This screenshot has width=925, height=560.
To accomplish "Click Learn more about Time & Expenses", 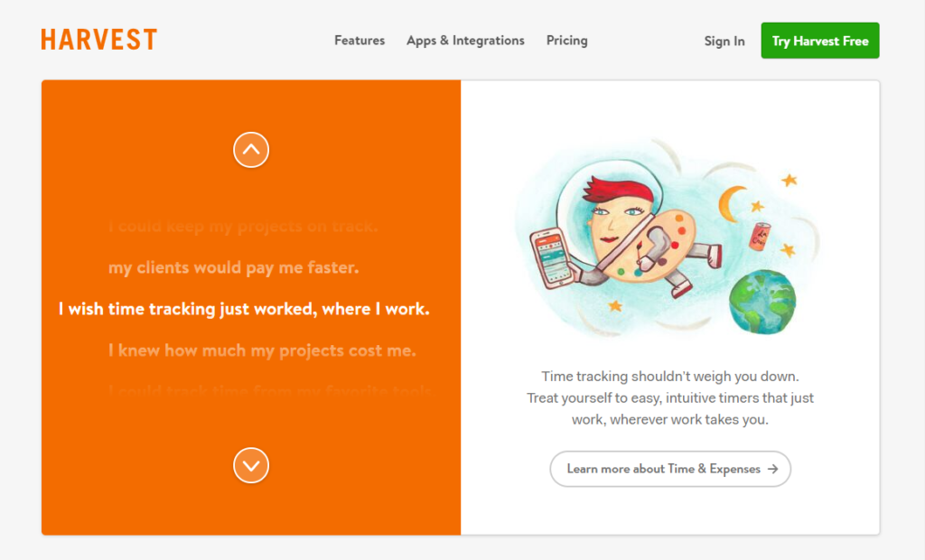I will click(x=670, y=469).
